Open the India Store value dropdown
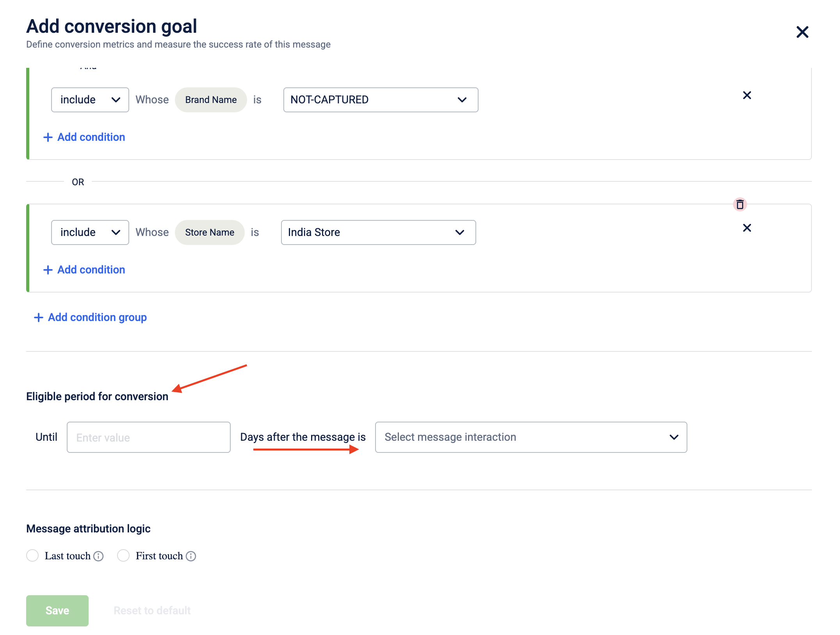The image size is (840, 635). pos(378,232)
